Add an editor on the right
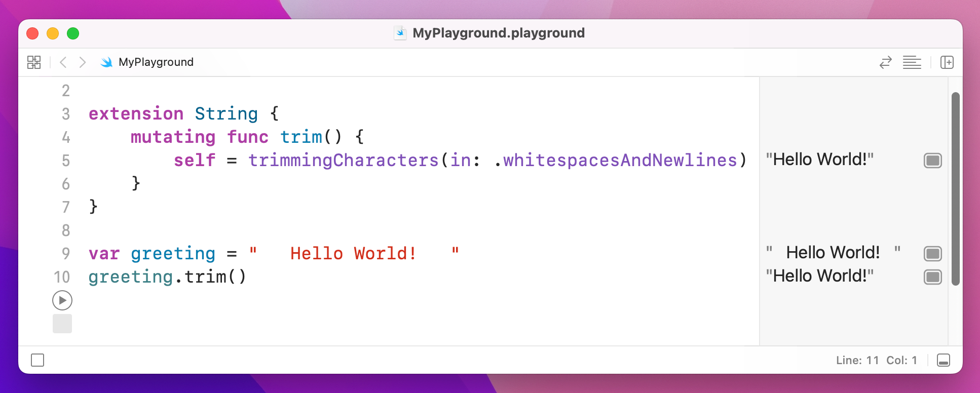 (947, 62)
